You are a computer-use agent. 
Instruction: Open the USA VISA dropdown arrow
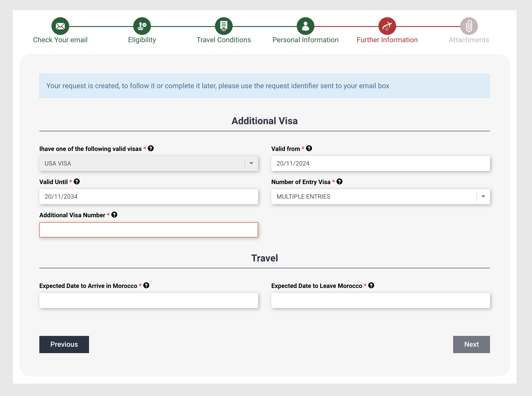(251, 164)
